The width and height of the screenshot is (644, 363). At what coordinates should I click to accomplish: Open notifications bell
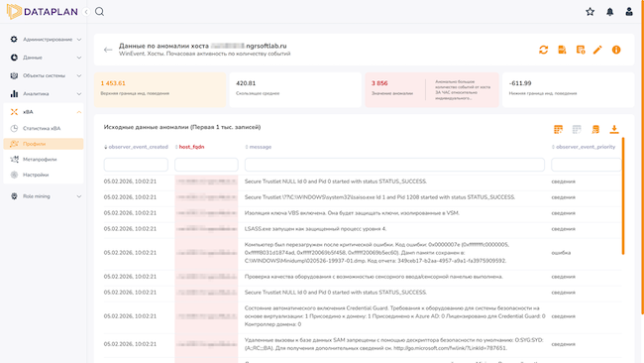(610, 12)
